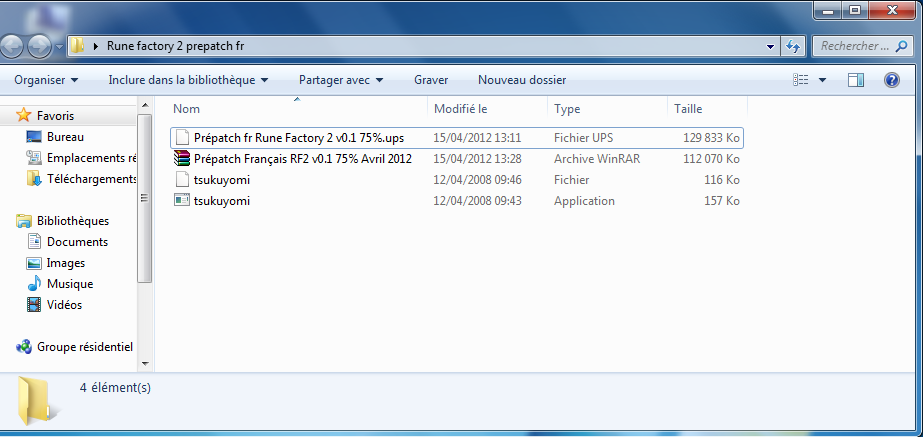
Task: Open 'Inclure dans la bibliothèque' menu
Action: [x=188, y=80]
